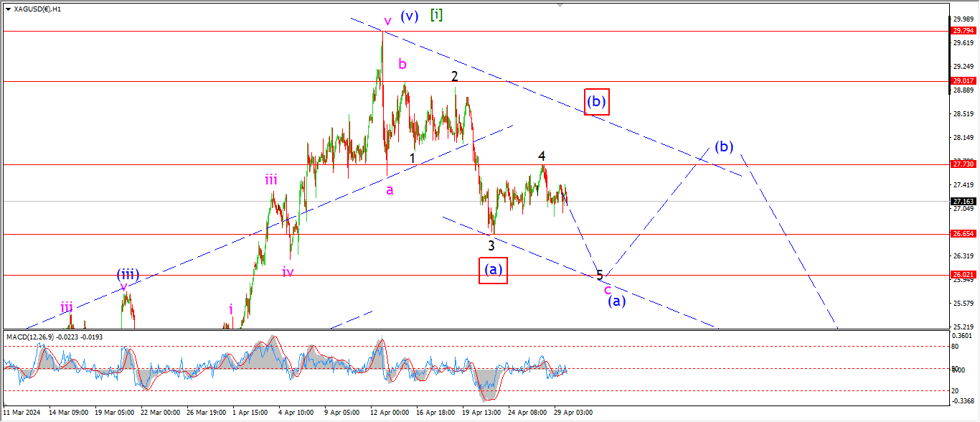Click the black wave 3 label
980x422 pixels.
click(x=491, y=245)
